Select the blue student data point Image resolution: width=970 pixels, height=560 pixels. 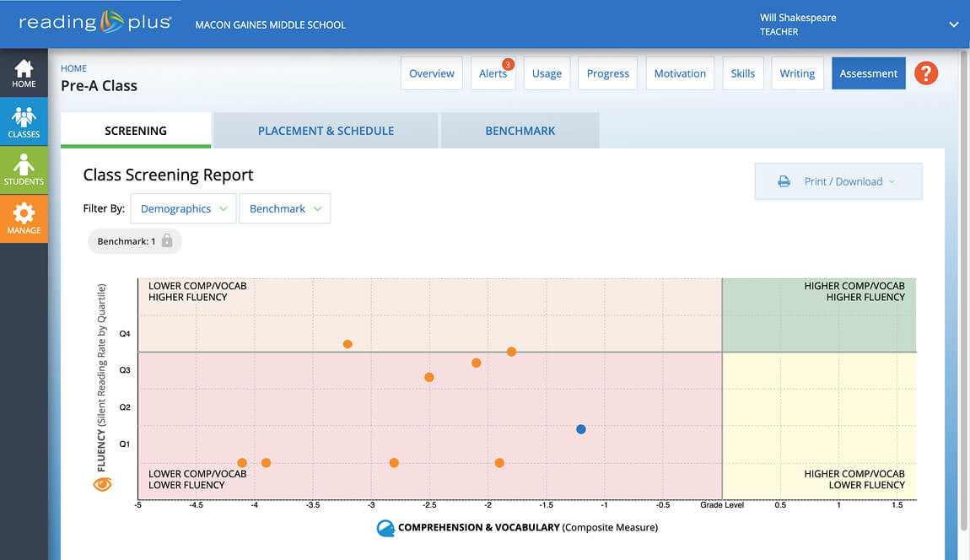[x=581, y=429]
